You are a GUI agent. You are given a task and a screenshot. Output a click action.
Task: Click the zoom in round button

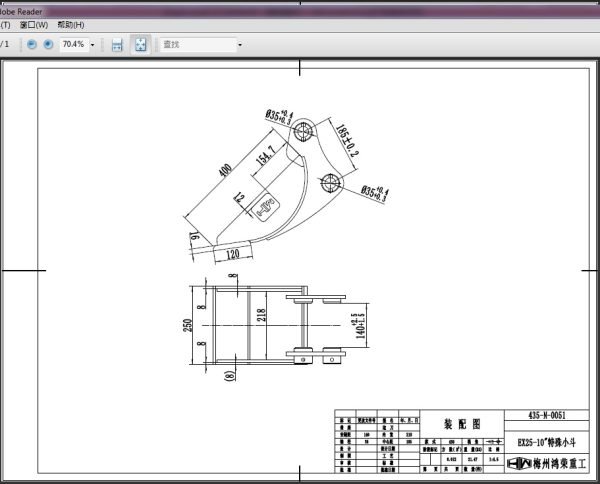pos(48,45)
